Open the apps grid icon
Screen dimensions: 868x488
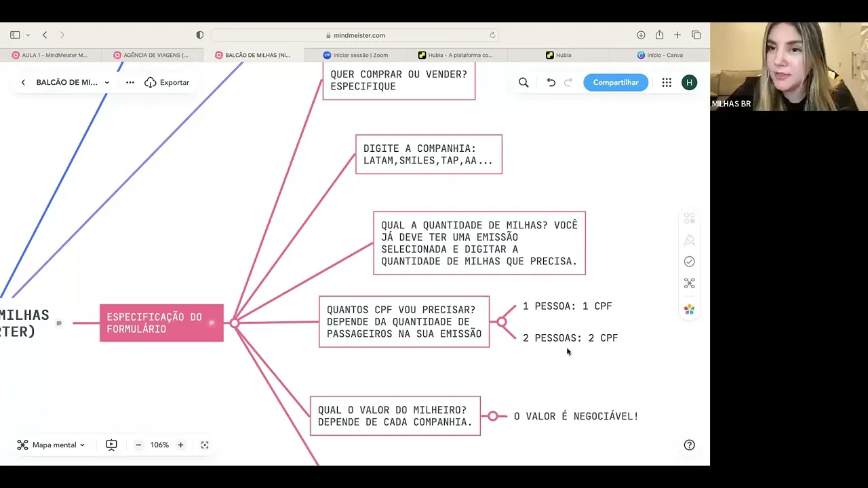click(667, 83)
